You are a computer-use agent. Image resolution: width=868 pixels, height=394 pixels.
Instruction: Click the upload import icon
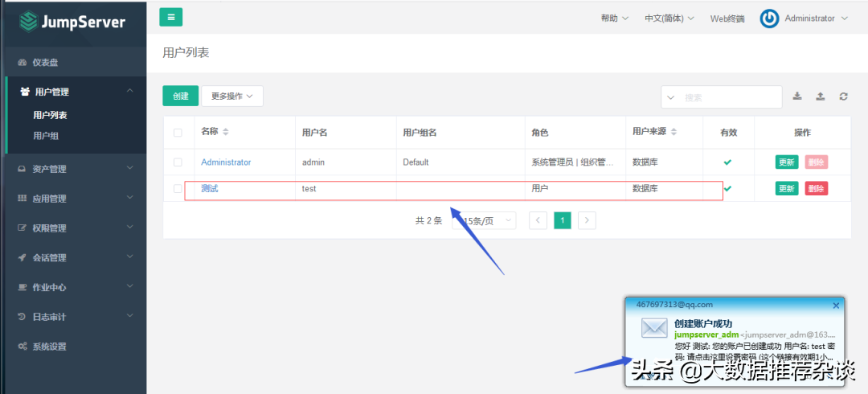click(820, 96)
